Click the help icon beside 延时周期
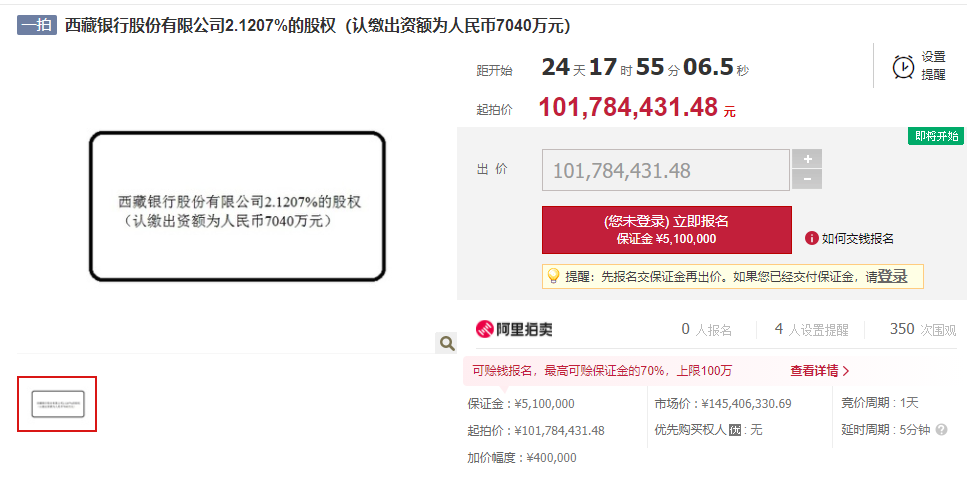This screenshot has height=482, width=967. click(x=941, y=430)
